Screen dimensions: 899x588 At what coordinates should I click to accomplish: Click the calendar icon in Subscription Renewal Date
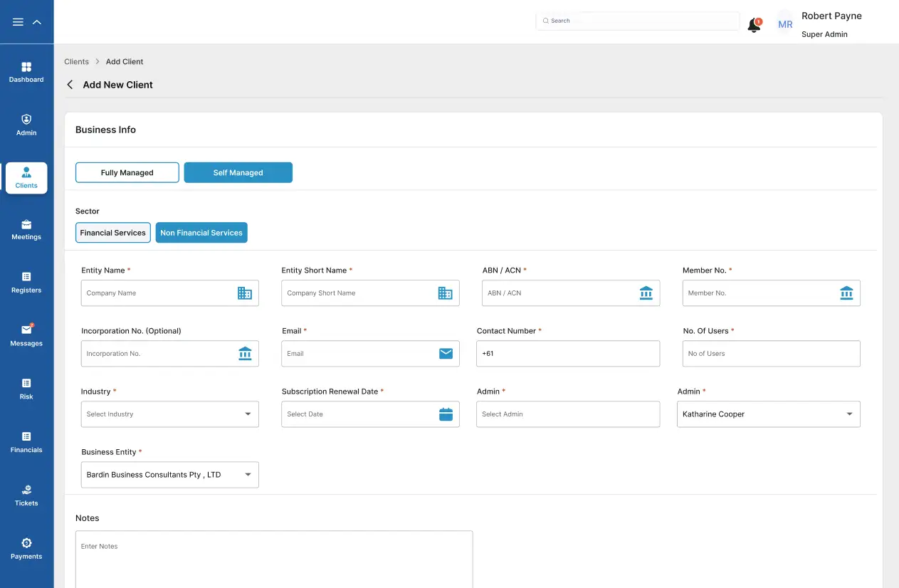click(x=446, y=414)
